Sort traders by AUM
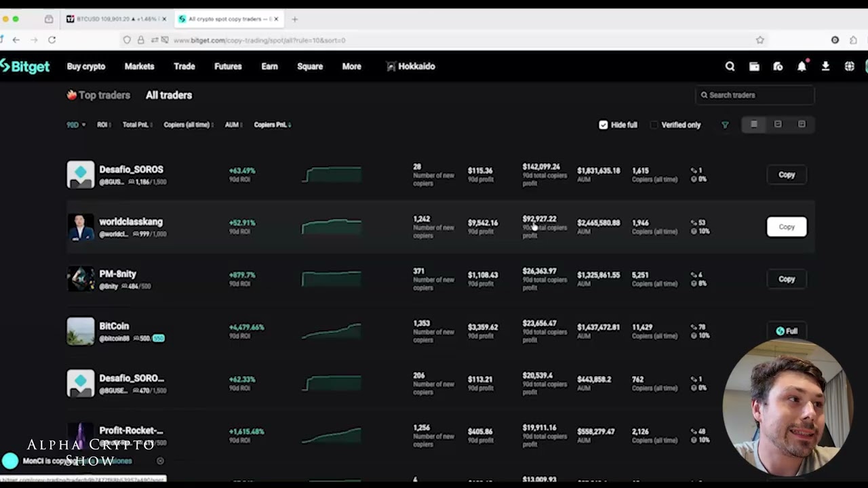868x488 pixels. pyautogui.click(x=234, y=125)
